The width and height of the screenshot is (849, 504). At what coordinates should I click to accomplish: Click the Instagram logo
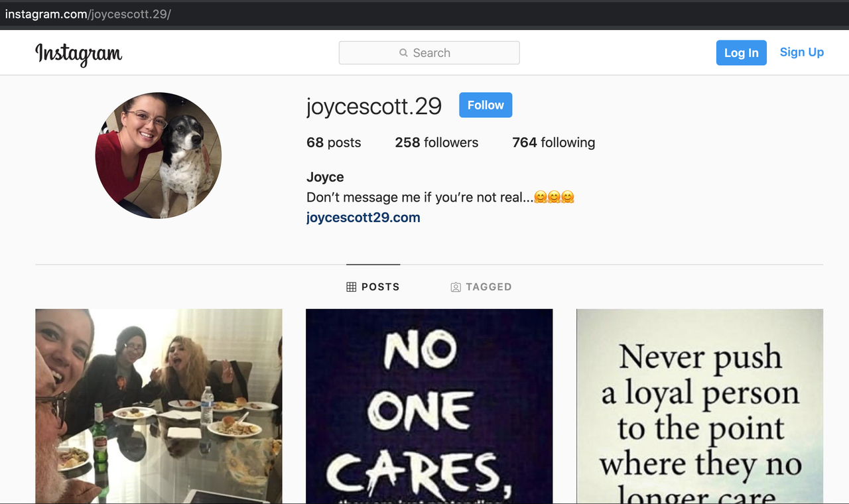(x=78, y=54)
